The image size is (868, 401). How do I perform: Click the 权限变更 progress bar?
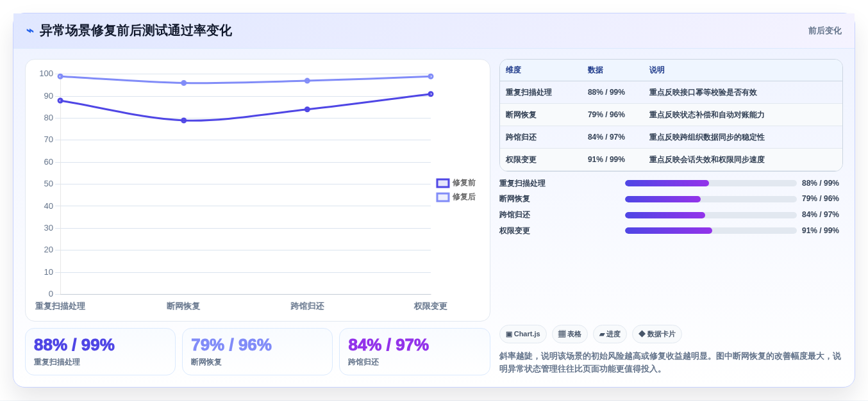coord(711,231)
